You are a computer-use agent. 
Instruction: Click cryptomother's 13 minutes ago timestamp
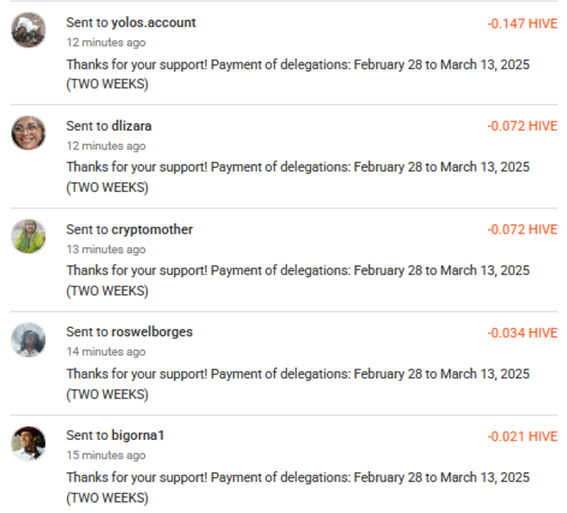(106, 249)
